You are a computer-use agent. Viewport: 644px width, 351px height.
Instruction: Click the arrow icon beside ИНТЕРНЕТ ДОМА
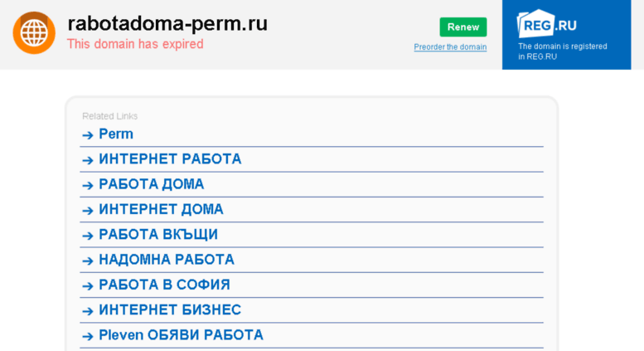[x=88, y=210]
